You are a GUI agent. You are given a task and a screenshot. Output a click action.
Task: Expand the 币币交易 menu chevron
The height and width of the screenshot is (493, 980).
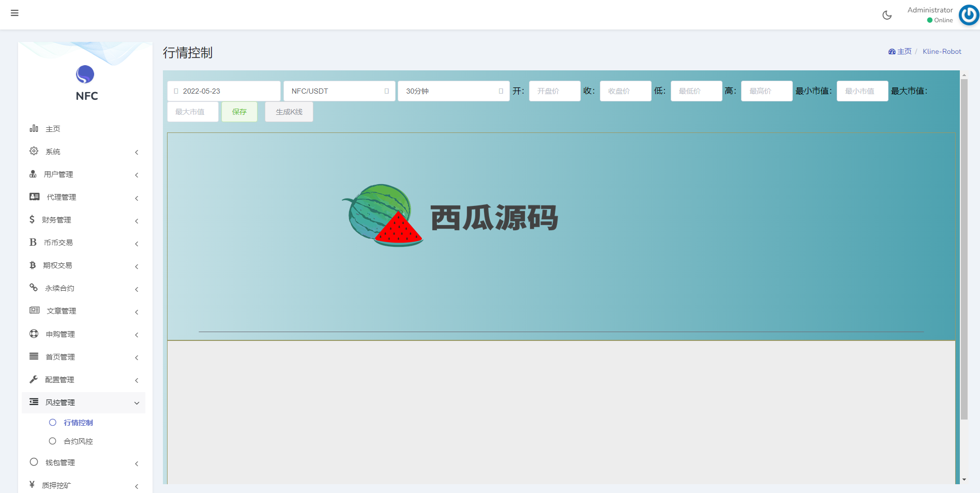point(137,244)
